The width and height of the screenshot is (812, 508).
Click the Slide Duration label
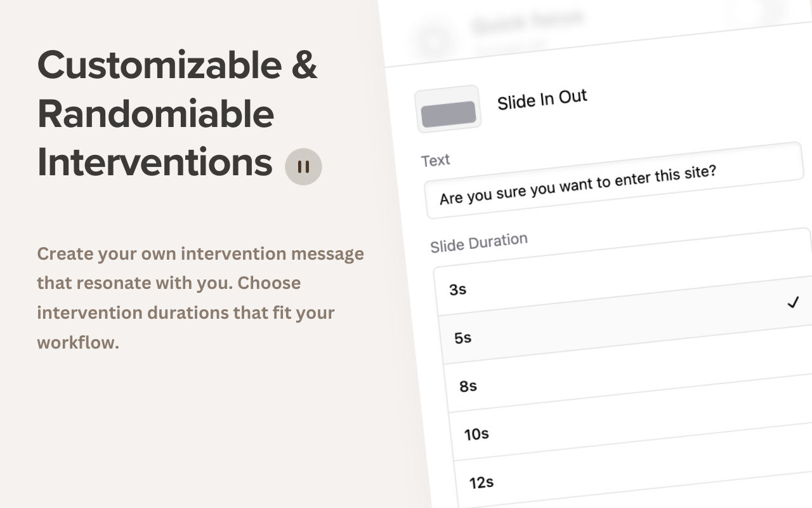point(479,243)
